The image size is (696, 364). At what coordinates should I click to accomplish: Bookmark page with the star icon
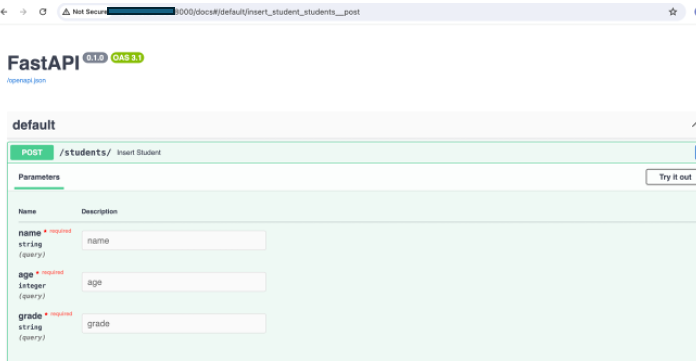[x=673, y=12]
